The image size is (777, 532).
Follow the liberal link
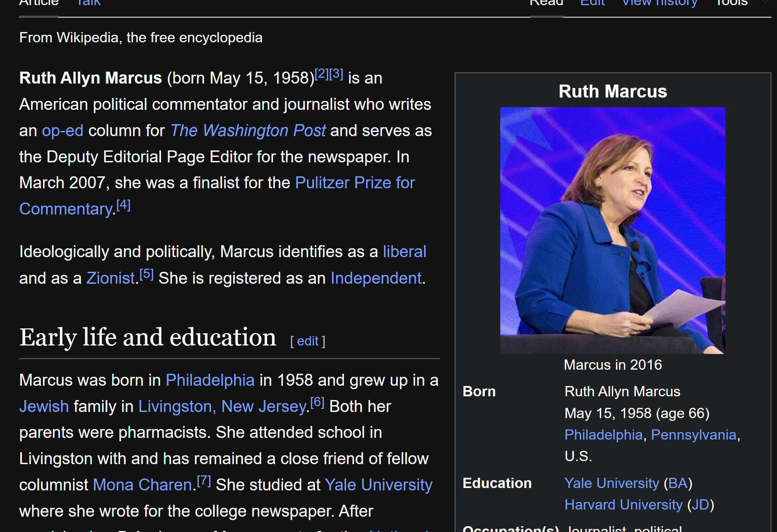click(404, 252)
